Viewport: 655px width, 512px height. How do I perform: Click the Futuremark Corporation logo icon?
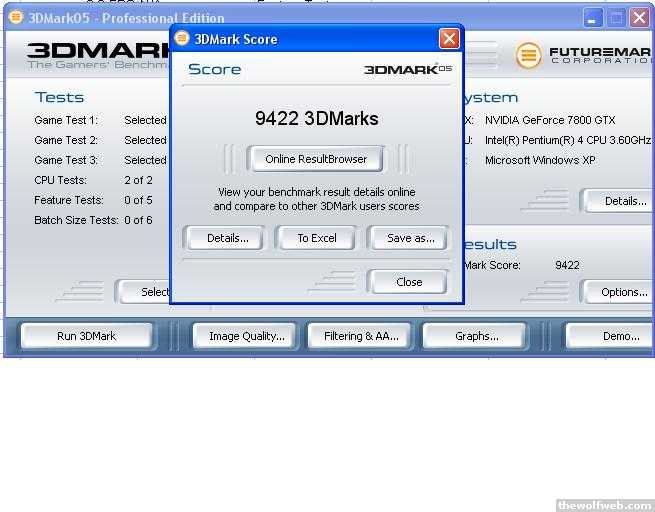pos(528,55)
